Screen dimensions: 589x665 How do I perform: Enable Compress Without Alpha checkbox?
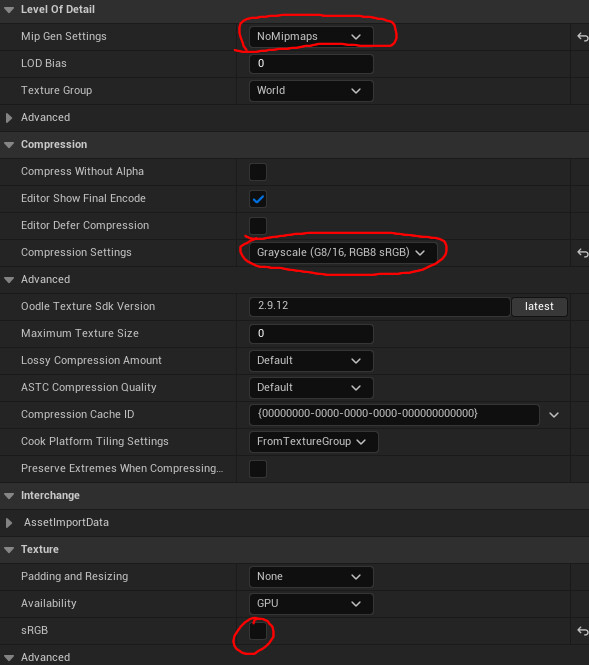(258, 172)
